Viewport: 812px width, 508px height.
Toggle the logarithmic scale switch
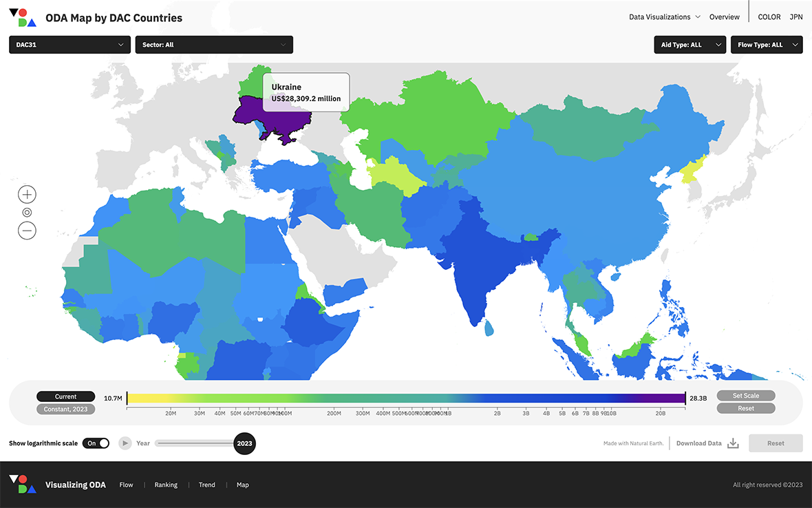[96, 443]
